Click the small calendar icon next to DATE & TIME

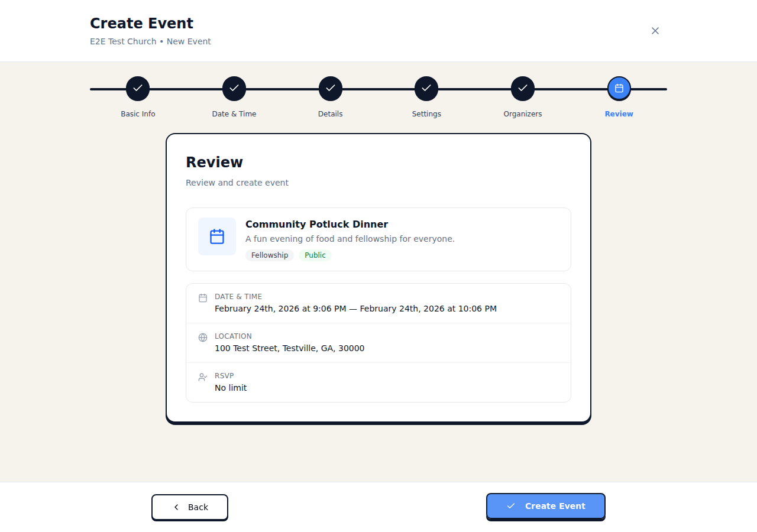(x=203, y=297)
